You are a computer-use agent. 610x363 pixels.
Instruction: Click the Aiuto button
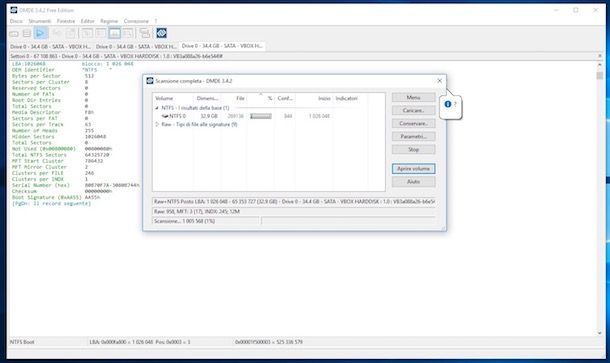[414, 182]
